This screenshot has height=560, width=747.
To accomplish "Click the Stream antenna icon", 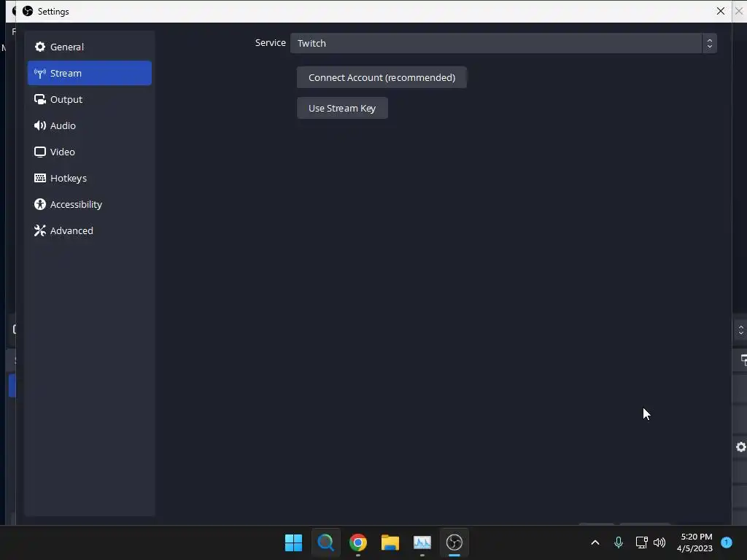I will (x=40, y=73).
